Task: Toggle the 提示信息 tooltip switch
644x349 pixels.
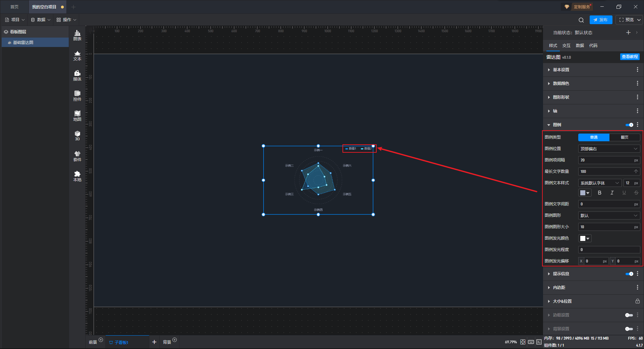Action: click(x=629, y=274)
